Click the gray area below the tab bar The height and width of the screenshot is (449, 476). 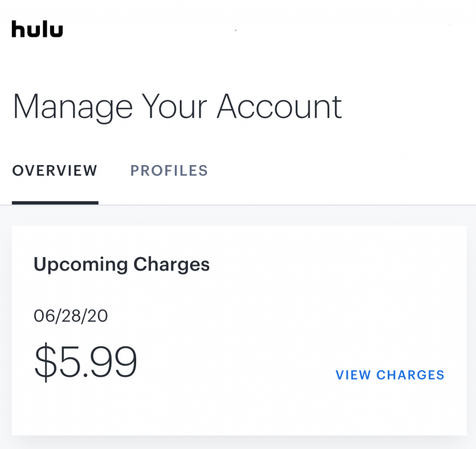238,215
